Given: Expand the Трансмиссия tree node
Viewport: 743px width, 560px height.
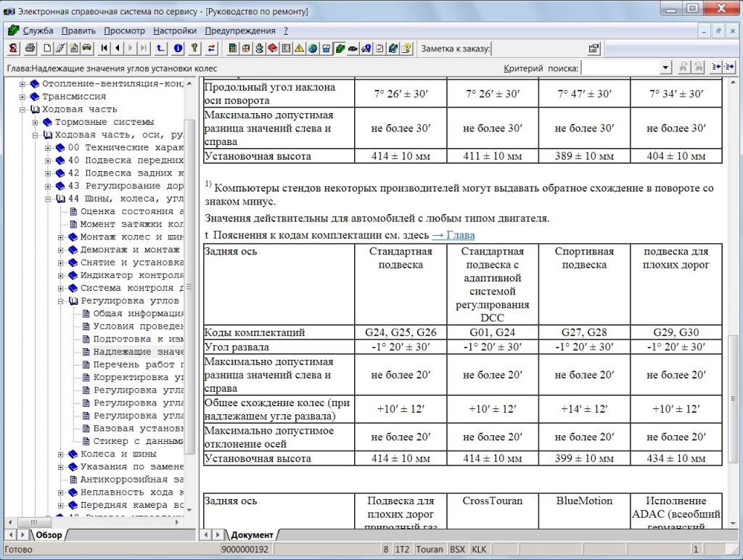Looking at the screenshot, I should pyautogui.click(x=22, y=96).
